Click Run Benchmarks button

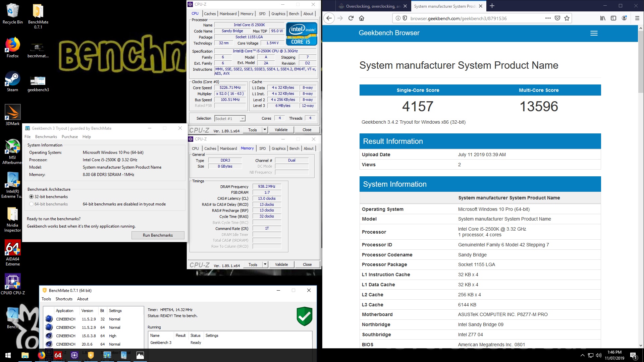click(x=158, y=235)
